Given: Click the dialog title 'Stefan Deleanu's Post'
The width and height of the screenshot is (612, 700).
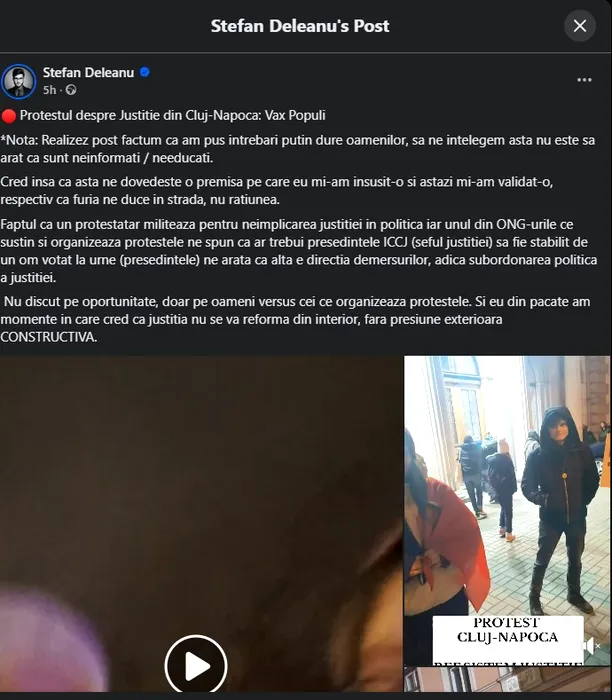Looking at the screenshot, I should (300, 26).
